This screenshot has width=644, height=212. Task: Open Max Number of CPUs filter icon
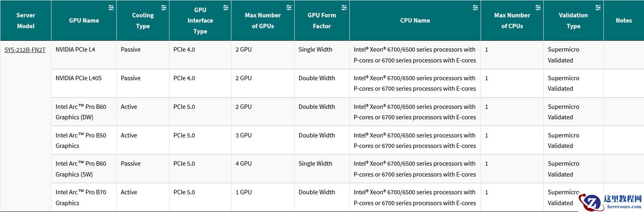tap(538, 8)
